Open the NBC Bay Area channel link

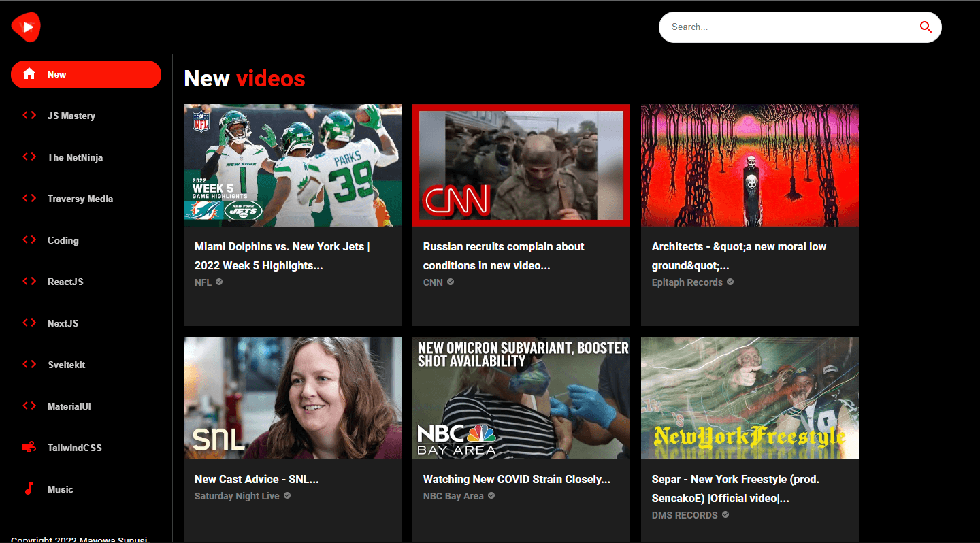tap(453, 495)
